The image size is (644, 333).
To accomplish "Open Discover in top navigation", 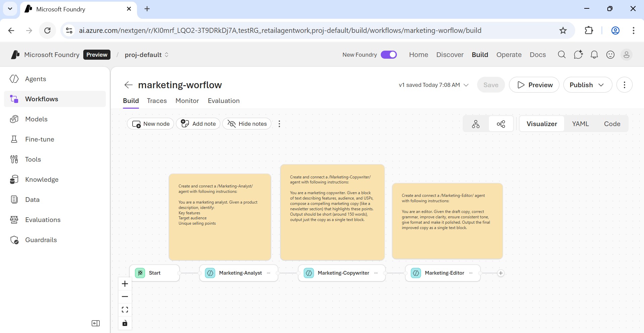I will (450, 55).
